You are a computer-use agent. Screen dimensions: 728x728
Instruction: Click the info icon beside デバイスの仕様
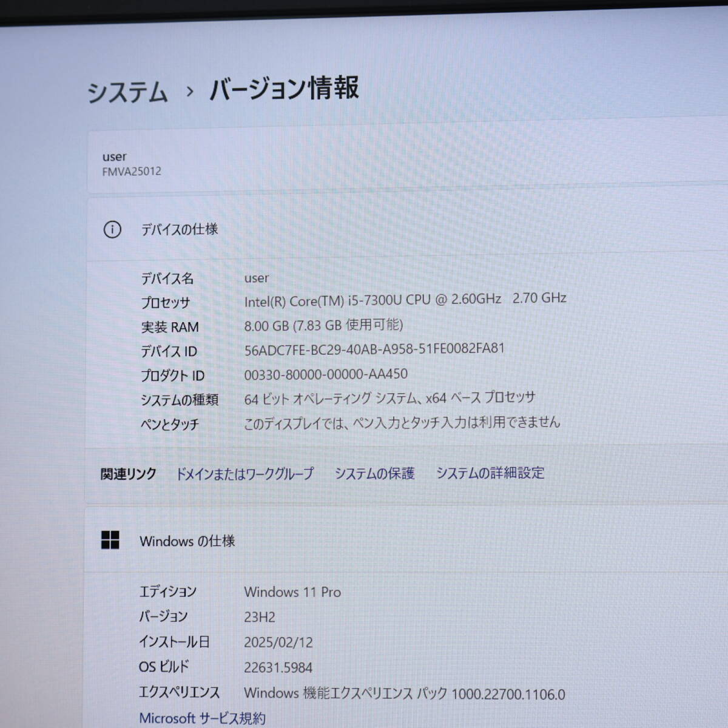pos(112,229)
